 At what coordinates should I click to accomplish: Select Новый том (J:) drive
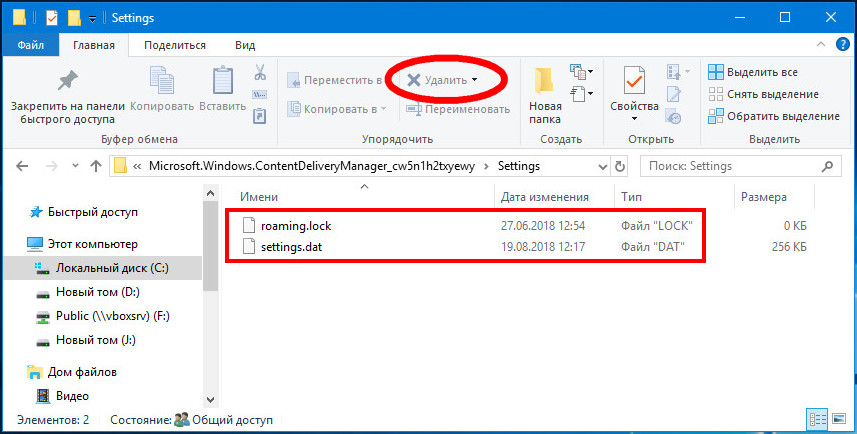pos(95,340)
